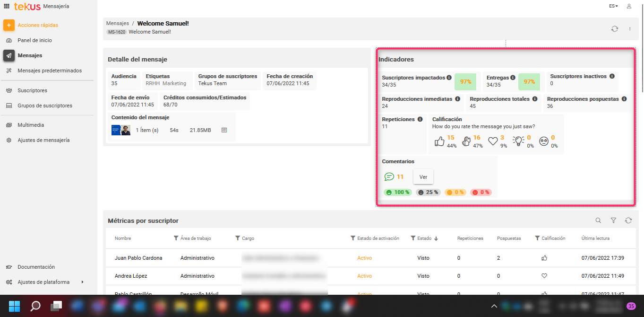The height and width of the screenshot is (317, 644).
Task: Click the info icon beside Suscriptores impactados
Action: click(449, 78)
